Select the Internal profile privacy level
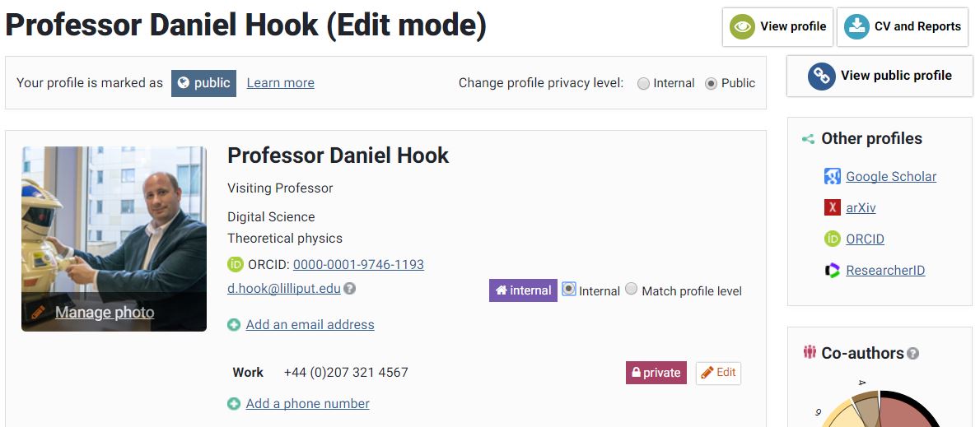 (644, 83)
